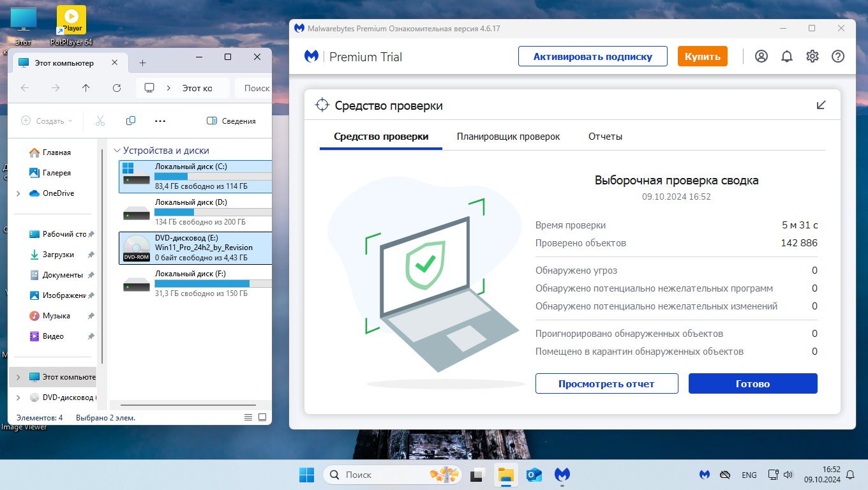
Task: Switch Explorer to details list view
Action: click(248, 417)
